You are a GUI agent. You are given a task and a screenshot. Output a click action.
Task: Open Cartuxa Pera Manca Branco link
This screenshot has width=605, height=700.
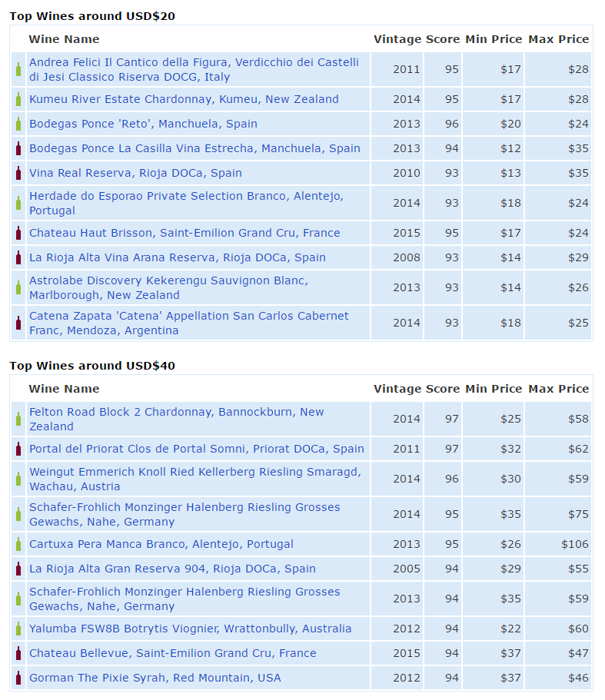(x=161, y=544)
